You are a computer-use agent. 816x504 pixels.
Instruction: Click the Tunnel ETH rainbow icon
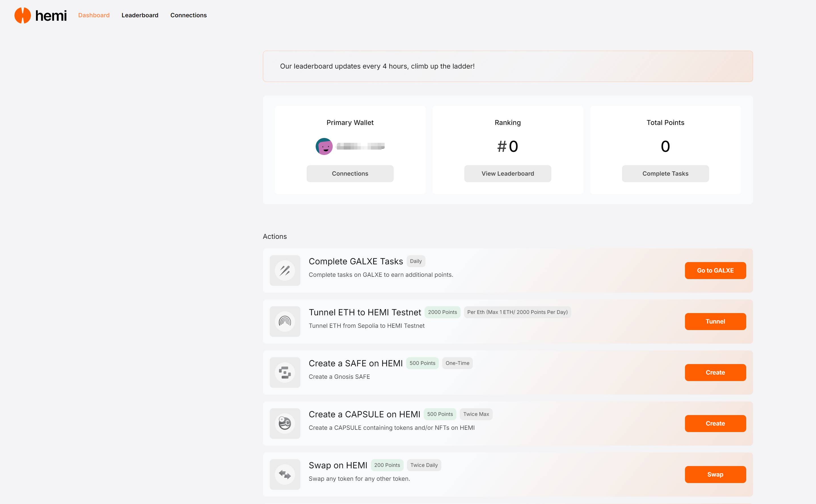point(284,321)
